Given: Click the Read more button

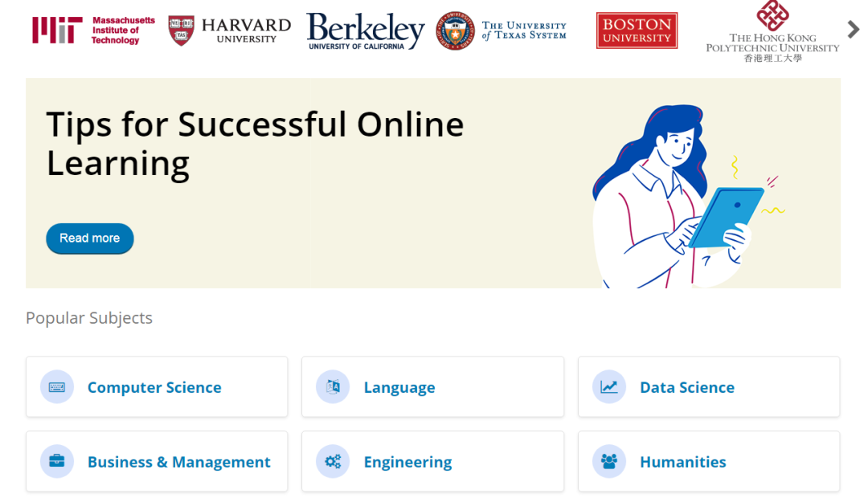Looking at the screenshot, I should pyautogui.click(x=90, y=239).
